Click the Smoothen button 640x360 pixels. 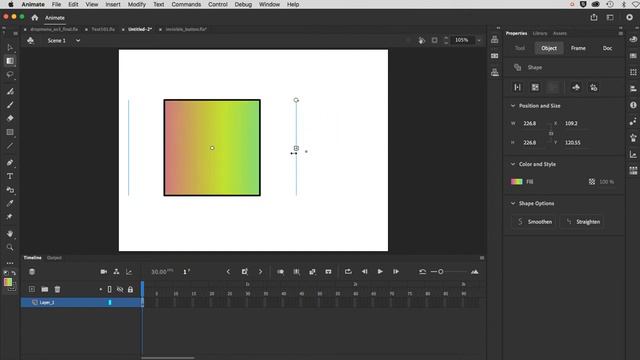534,222
